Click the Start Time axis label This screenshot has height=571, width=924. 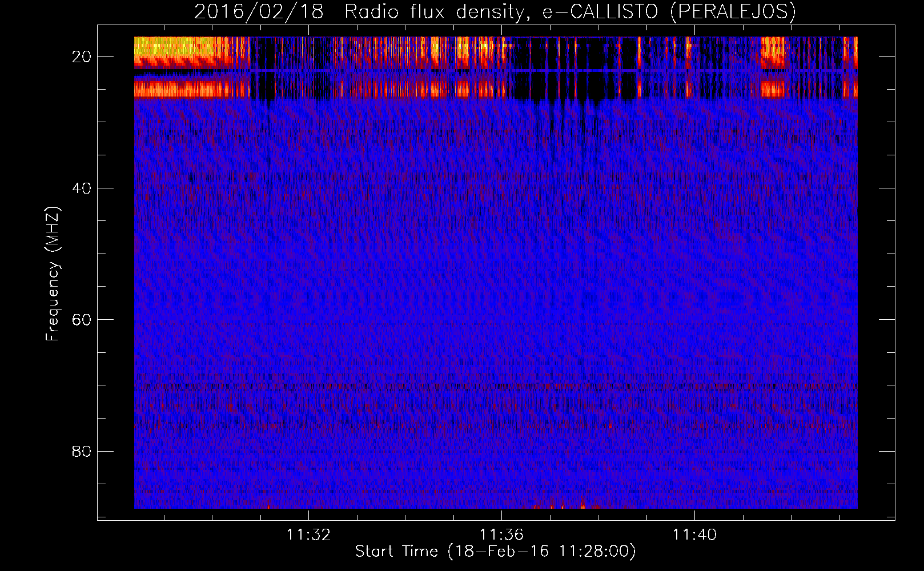[x=495, y=552]
